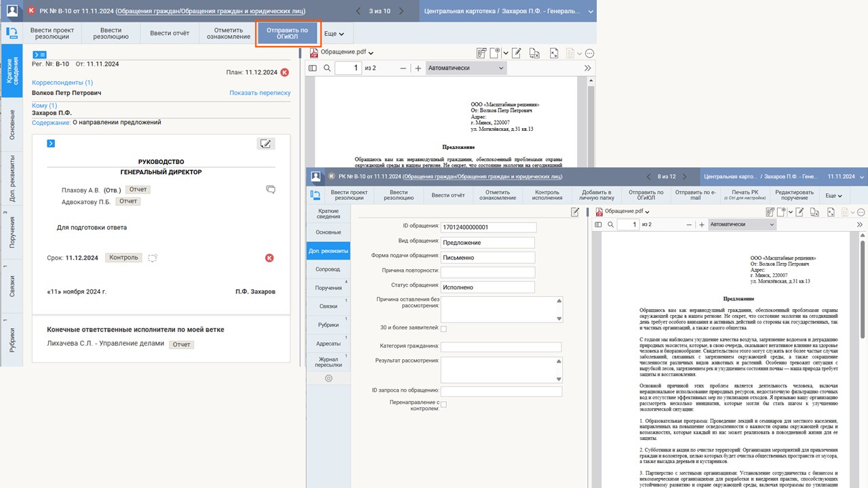
Task: Go to previous record before 8 из 12
Action: coord(648,176)
